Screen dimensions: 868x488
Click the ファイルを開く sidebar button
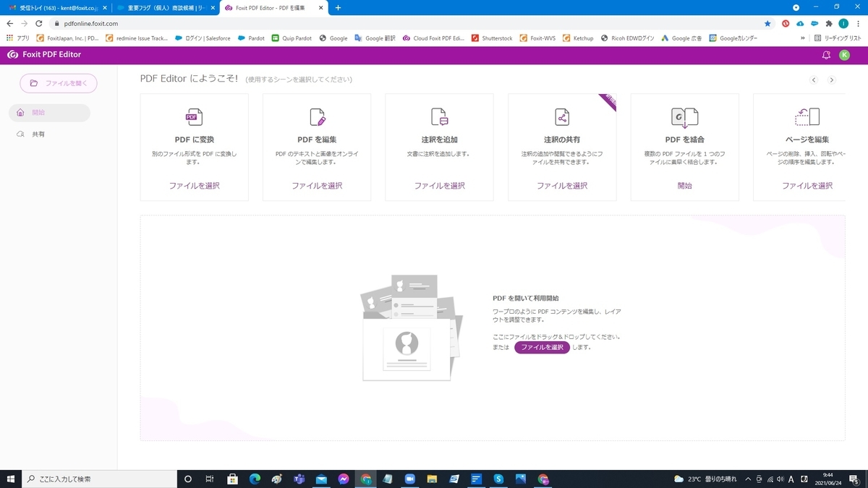tap(58, 83)
